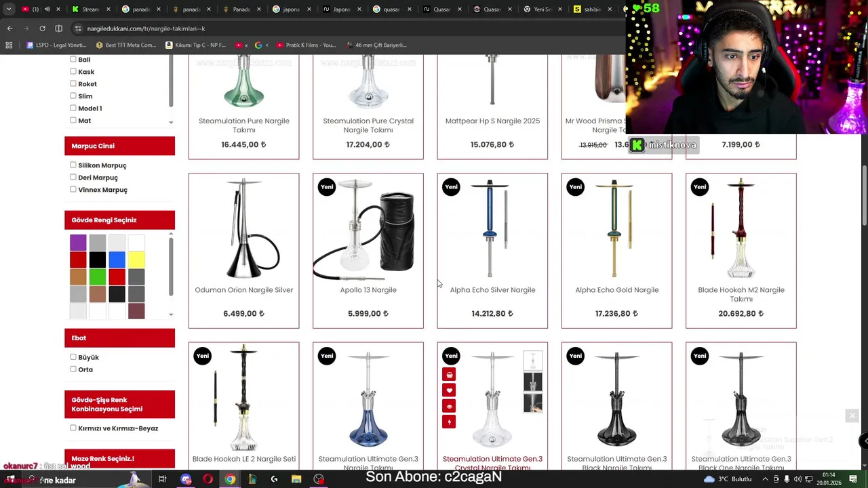Open the Windows Start button
868x488 pixels.
click(x=10, y=479)
